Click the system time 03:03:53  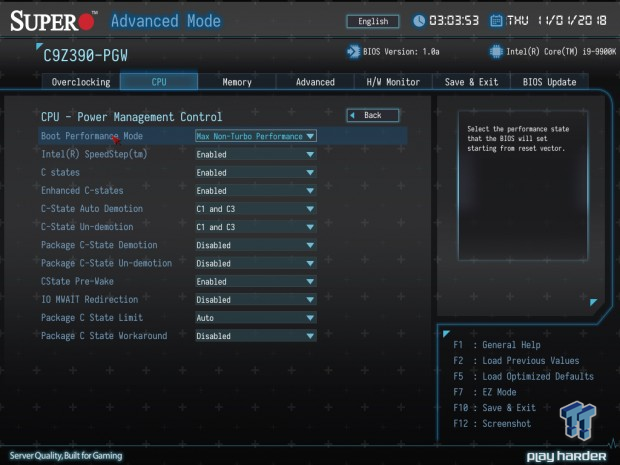pos(454,21)
